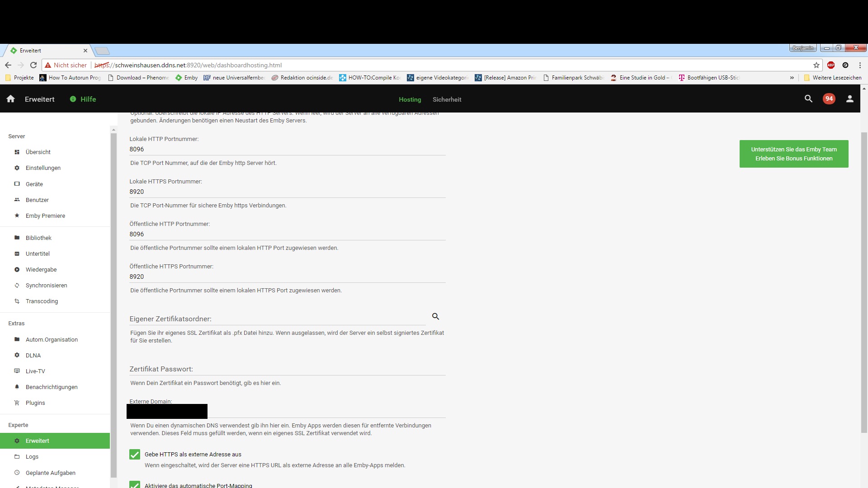Click the Synchronisieren sync icon
The height and width of the screenshot is (488, 868).
[x=17, y=285]
